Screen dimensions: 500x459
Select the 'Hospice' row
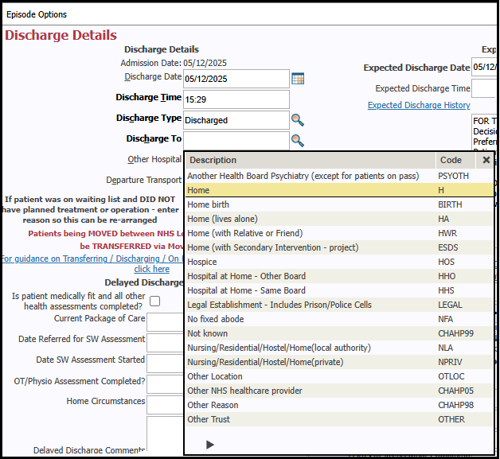click(339, 262)
